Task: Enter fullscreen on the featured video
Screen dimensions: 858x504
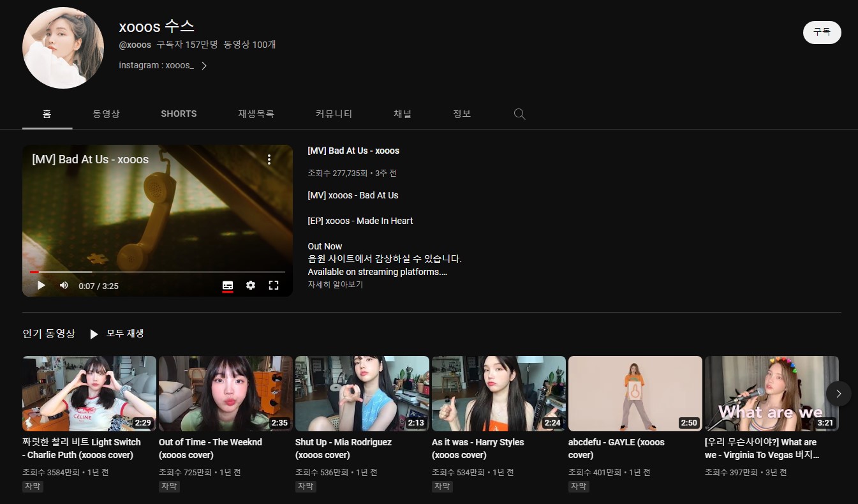Action: (274, 285)
